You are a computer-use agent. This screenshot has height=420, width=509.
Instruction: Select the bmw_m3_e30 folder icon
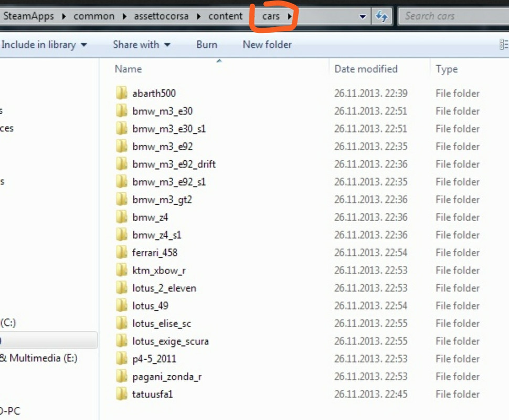point(121,111)
